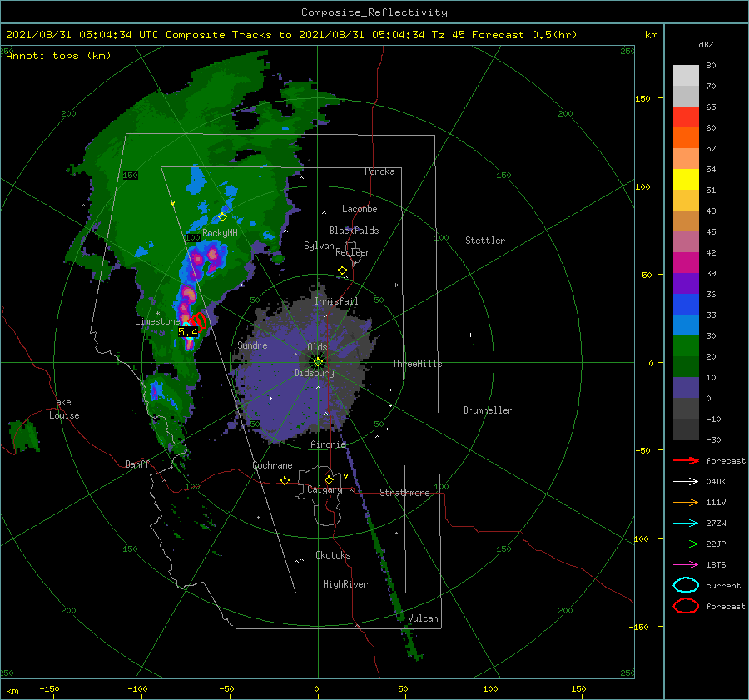
Task: Click the yellow diamond marker below RedDeer
Action: [343, 271]
